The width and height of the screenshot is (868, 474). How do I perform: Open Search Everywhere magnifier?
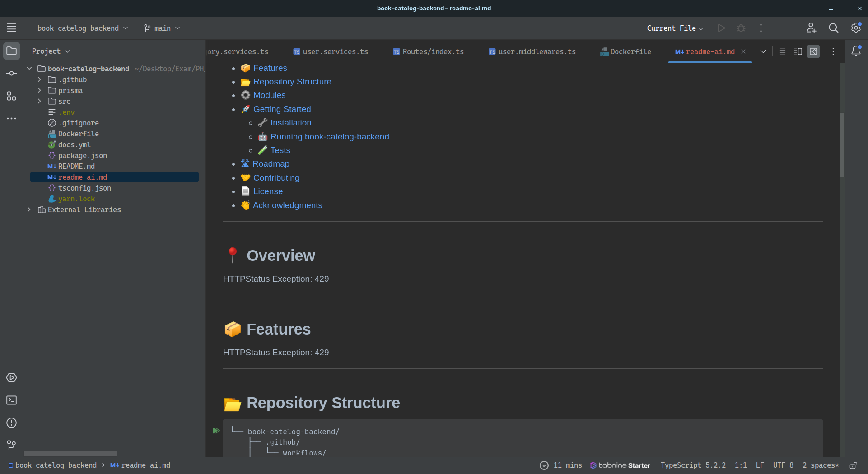click(x=834, y=28)
